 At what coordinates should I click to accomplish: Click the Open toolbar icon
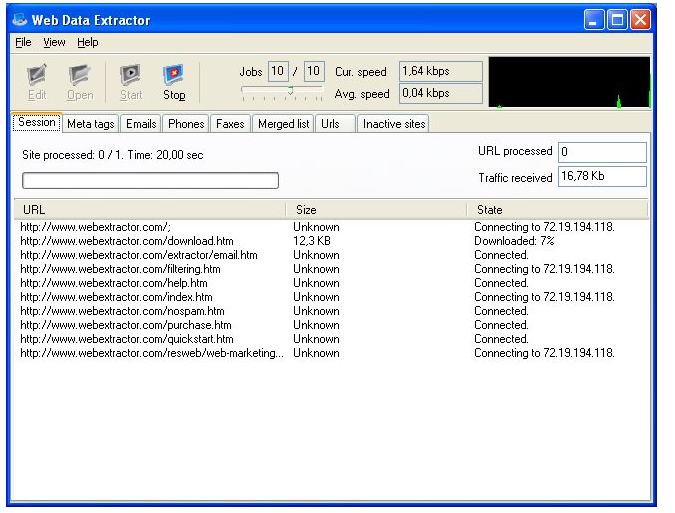click(x=80, y=82)
